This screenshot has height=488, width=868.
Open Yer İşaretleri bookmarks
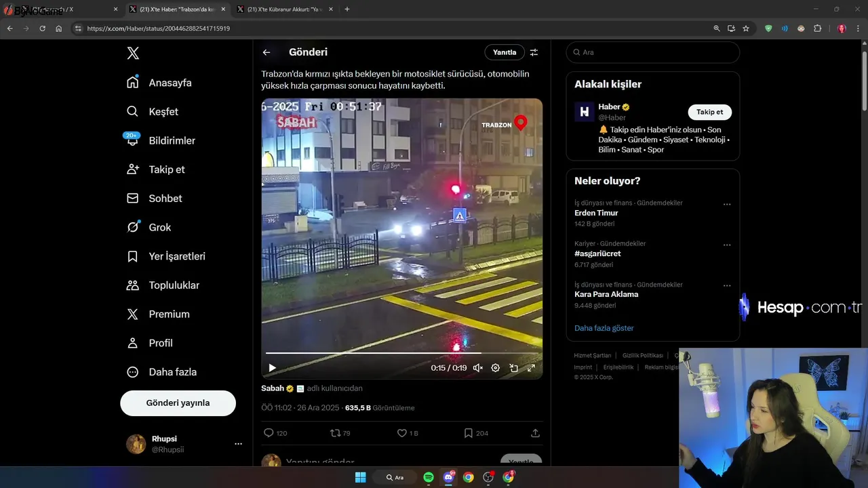pos(165,256)
